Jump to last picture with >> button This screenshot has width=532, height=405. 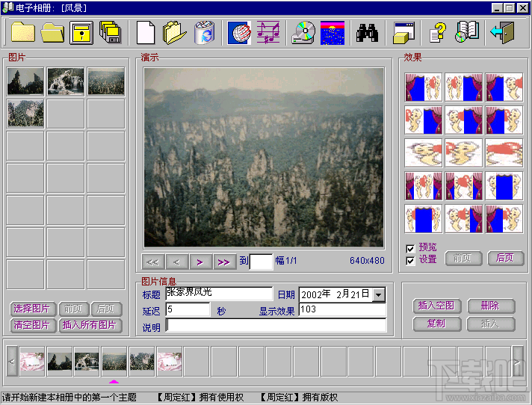(x=224, y=262)
